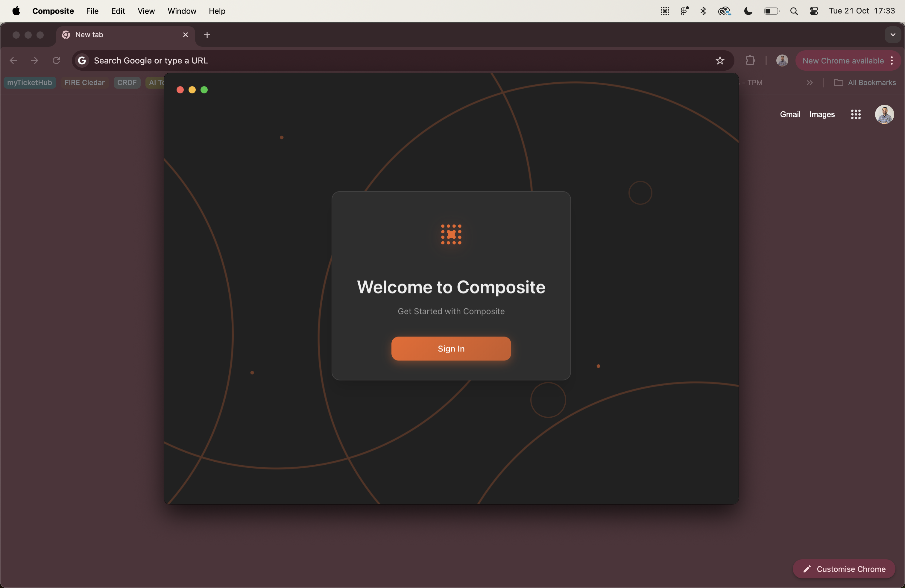Screen dimensions: 905x588
Task: Click the Composite logo icon in welcome card
Action: [451, 234]
